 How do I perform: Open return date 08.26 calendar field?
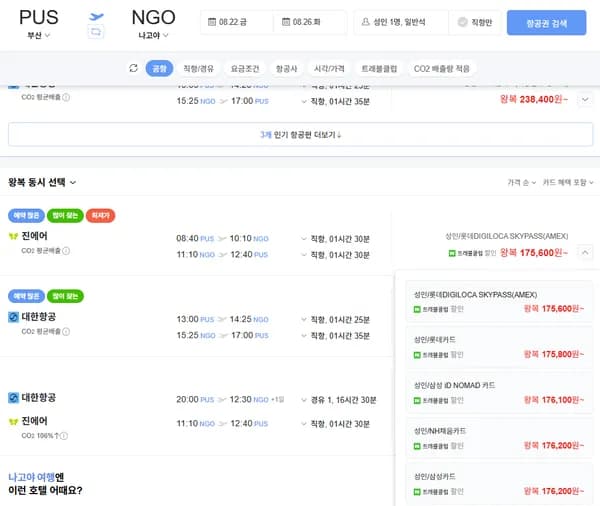click(x=309, y=23)
